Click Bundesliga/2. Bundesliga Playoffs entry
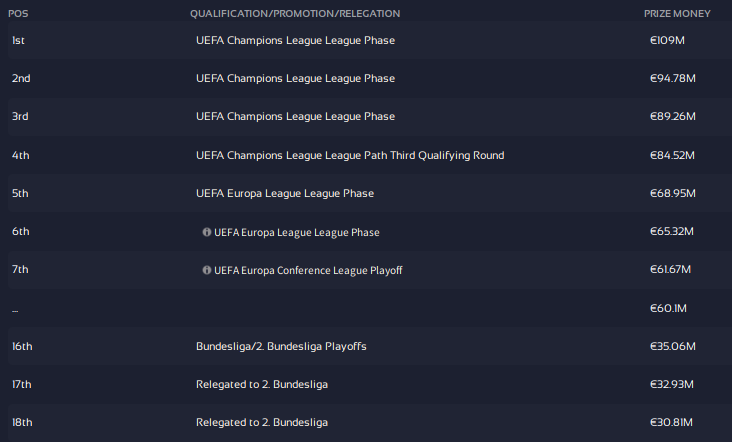 click(x=281, y=346)
